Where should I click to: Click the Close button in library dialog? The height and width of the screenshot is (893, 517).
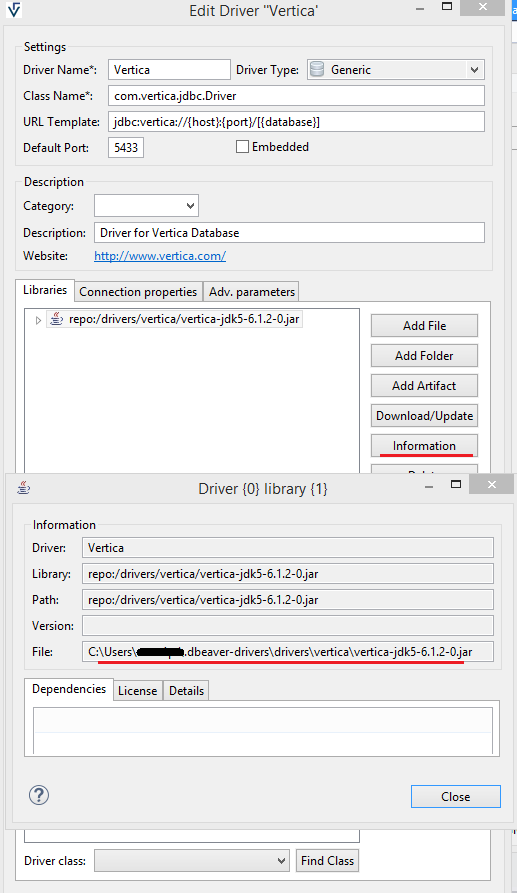456,797
